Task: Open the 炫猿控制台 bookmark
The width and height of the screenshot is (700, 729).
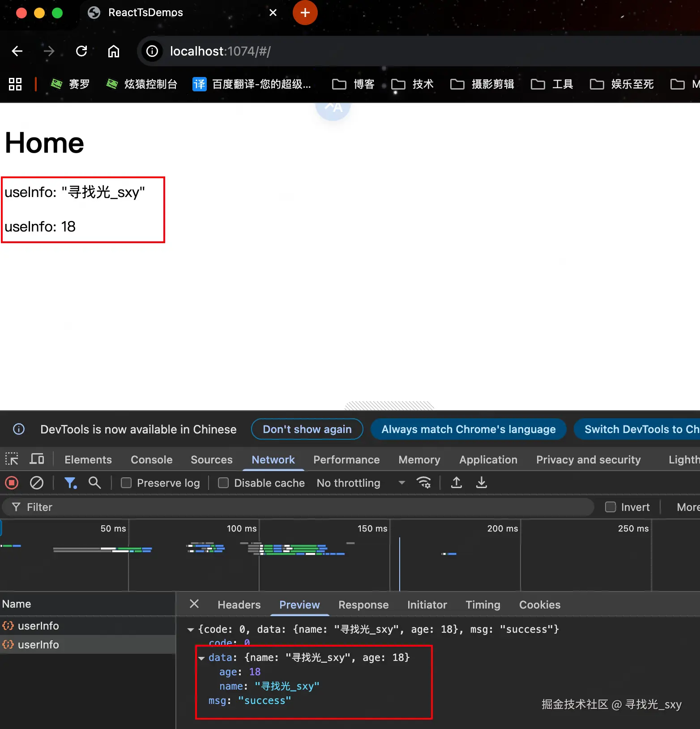Action: pyautogui.click(x=141, y=84)
